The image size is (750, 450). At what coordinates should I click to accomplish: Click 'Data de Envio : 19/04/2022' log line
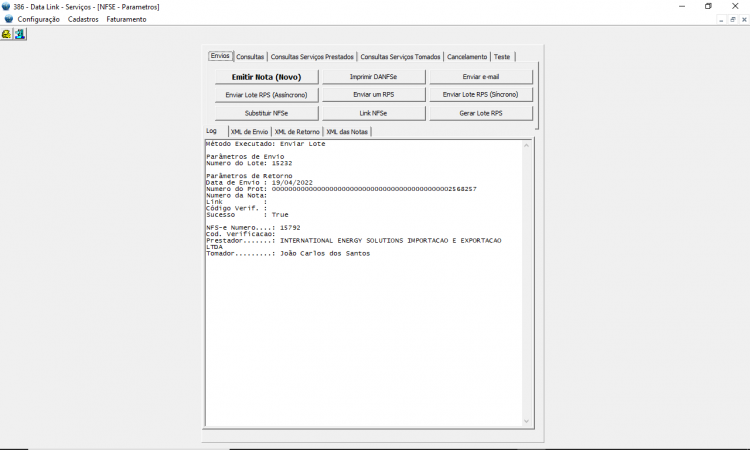click(259, 183)
